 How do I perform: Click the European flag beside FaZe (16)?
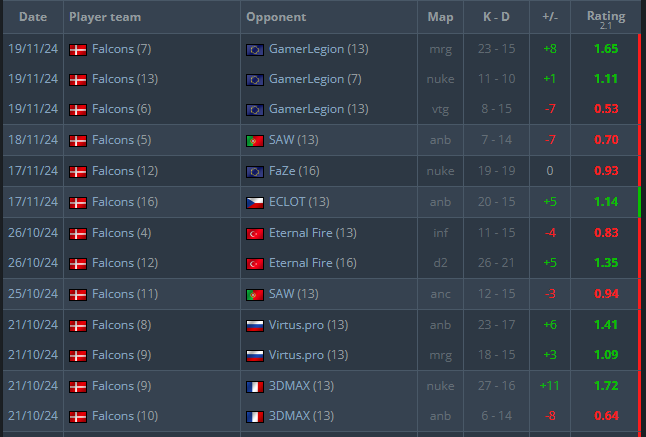coord(254,171)
